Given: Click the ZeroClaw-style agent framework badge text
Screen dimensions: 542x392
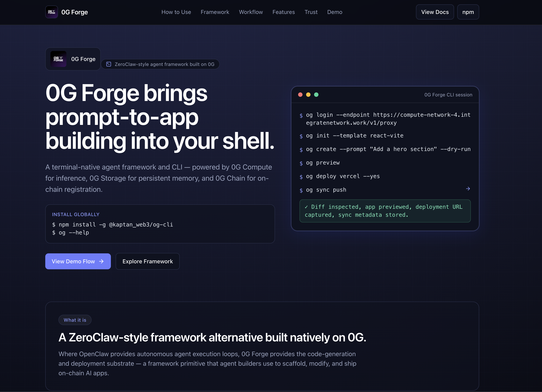Looking at the screenshot, I should [165, 64].
